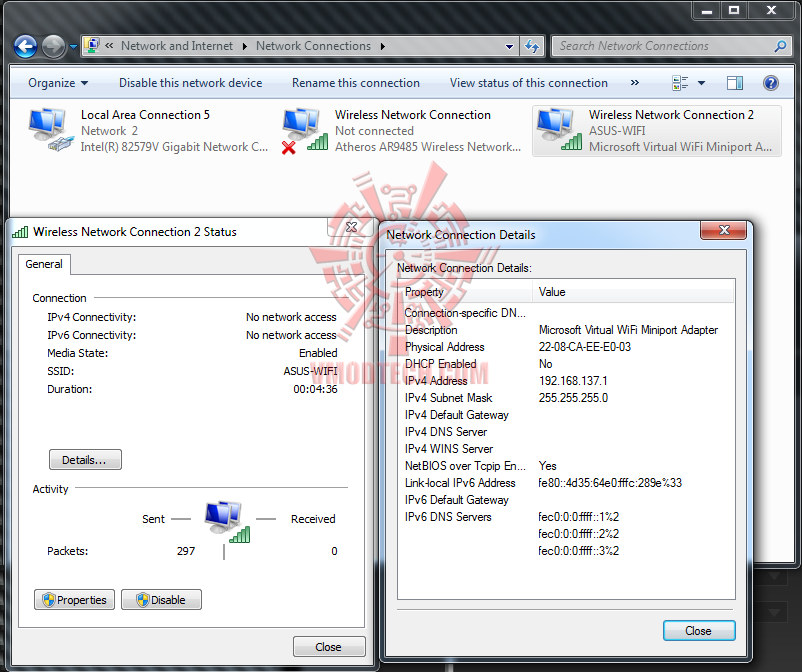The image size is (802, 672).
Task: Choose Rename this connection
Action: pos(355,83)
